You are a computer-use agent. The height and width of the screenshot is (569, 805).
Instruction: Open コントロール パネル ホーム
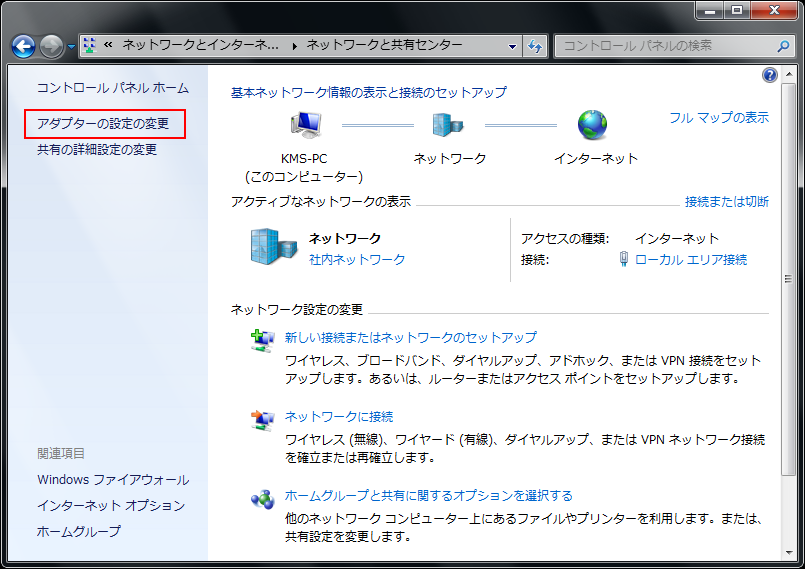click(113, 88)
